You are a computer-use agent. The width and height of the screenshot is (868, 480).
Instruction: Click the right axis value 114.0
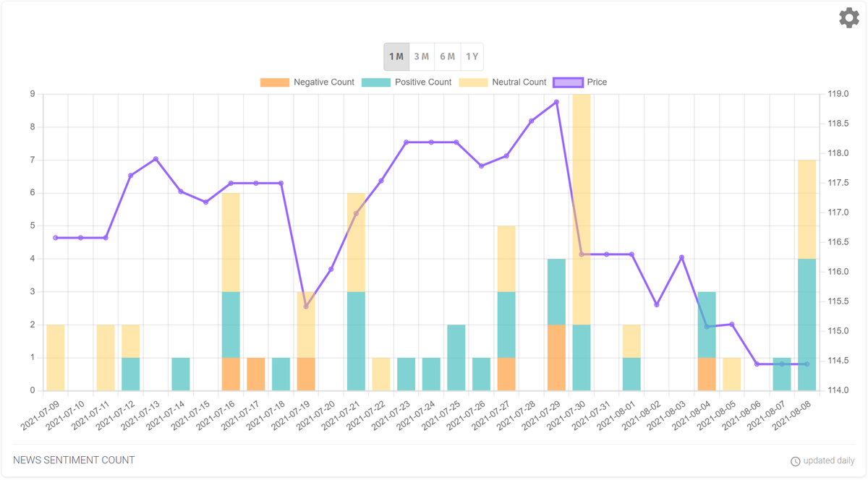coord(837,390)
